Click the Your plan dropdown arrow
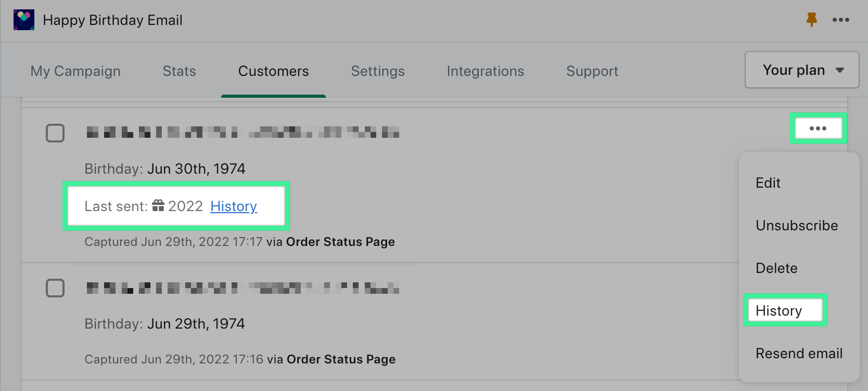Viewport: 868px width, 391px height. click(x=839, y=70)
